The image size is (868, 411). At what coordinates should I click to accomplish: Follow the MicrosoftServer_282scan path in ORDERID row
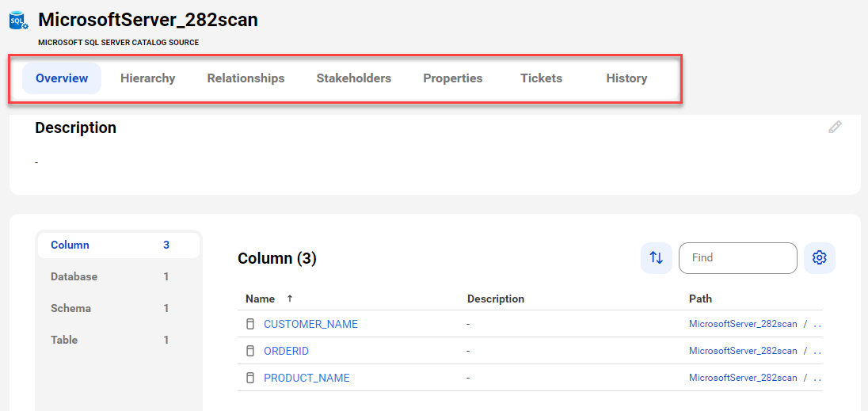[743, 351]
